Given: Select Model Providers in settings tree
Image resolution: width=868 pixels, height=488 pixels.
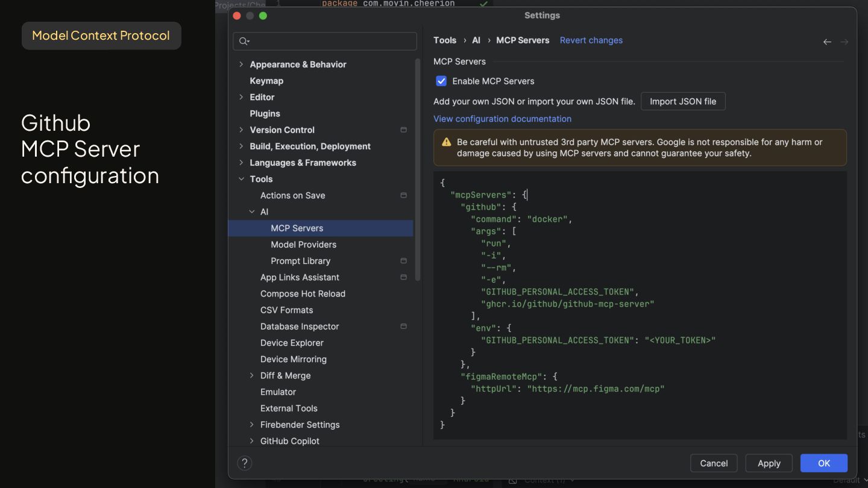Looking at the screenshot, I should pos(303,245).
